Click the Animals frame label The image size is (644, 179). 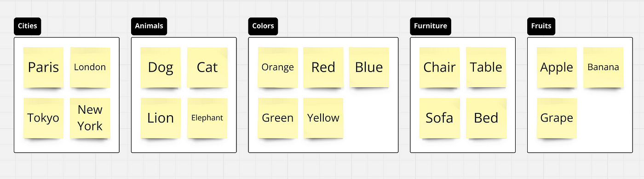coord(149,26)
